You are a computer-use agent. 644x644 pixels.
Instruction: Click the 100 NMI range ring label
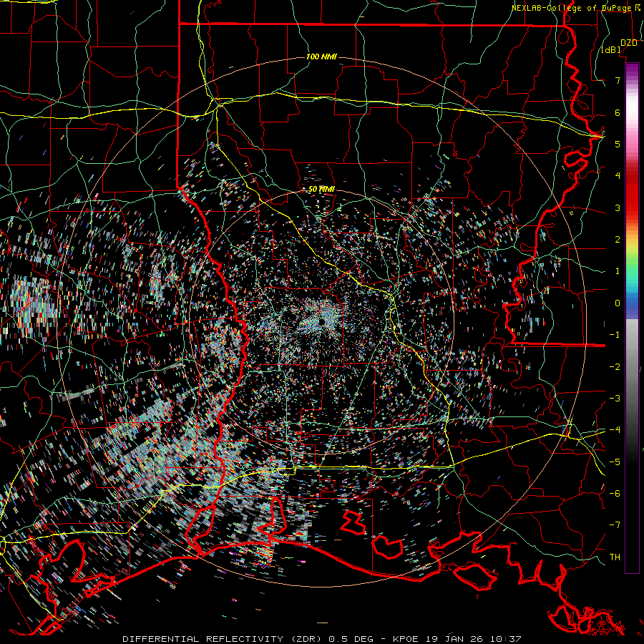pyautogui.click(x=321, y=57)
